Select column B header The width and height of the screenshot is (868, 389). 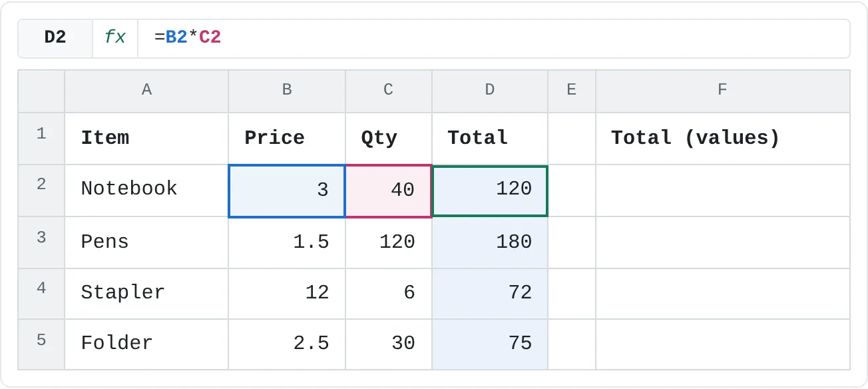click(287, 91)
